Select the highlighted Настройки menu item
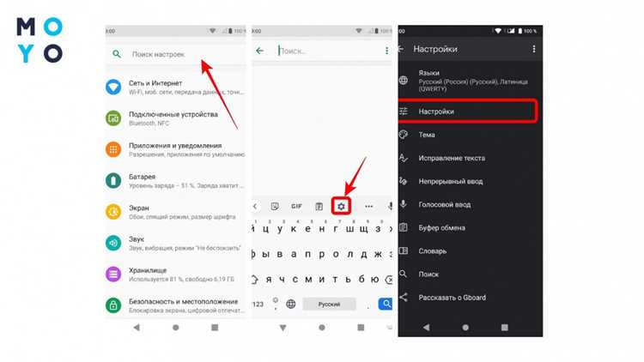Screen dimensions: 644x362 point(468,112)
